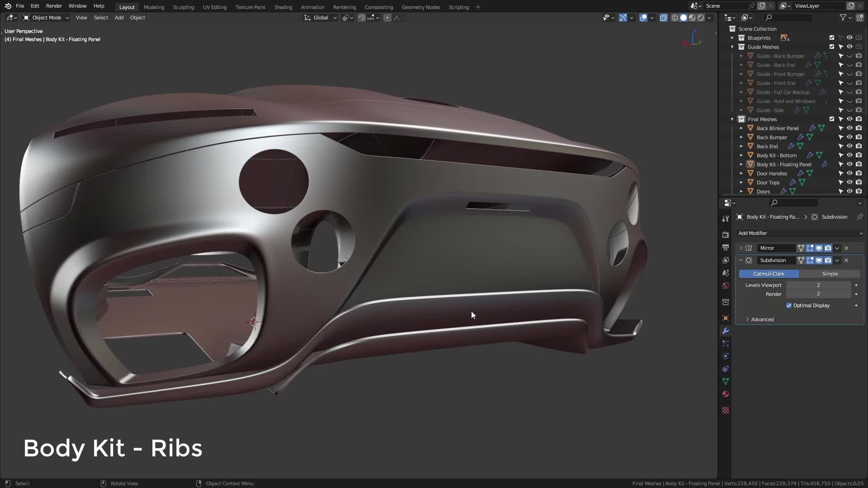Viewport: 868px width, 488px height.
Task: Open the Physics properties tab
Action: pyautogui.click(x=726, y=356)
